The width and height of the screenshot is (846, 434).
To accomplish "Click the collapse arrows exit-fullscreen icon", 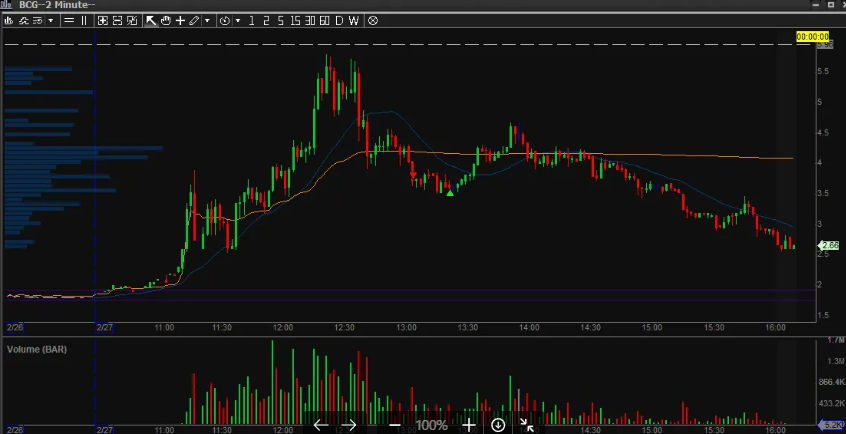I will pos(527,425).
